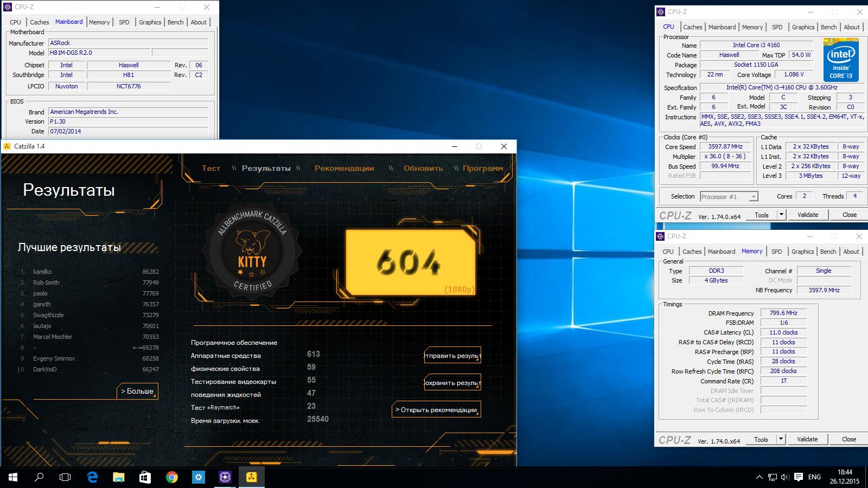Open File Explorer from taskbar

click(118, 477)
